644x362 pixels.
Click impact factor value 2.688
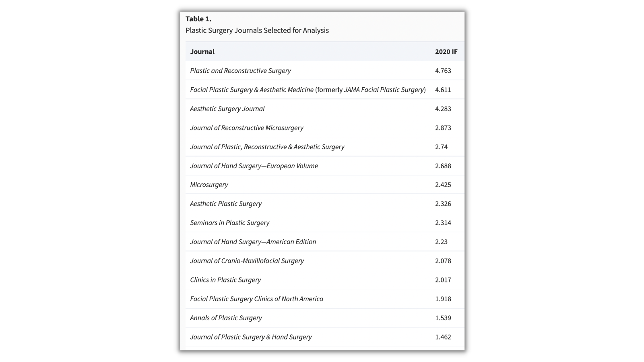443,166
